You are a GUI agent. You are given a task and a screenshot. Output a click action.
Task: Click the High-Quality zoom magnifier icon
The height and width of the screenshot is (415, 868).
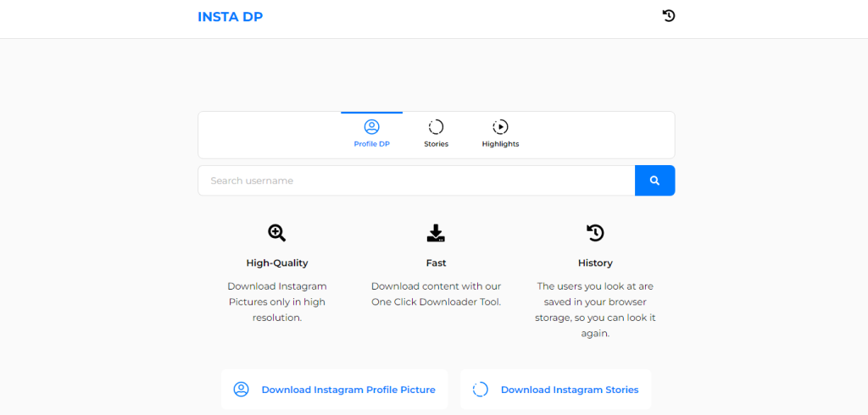pos(277,233)
